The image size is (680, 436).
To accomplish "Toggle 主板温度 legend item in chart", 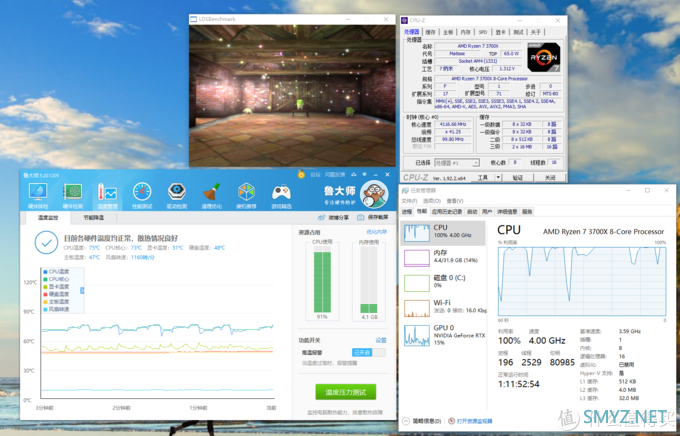I will (56, 302).
